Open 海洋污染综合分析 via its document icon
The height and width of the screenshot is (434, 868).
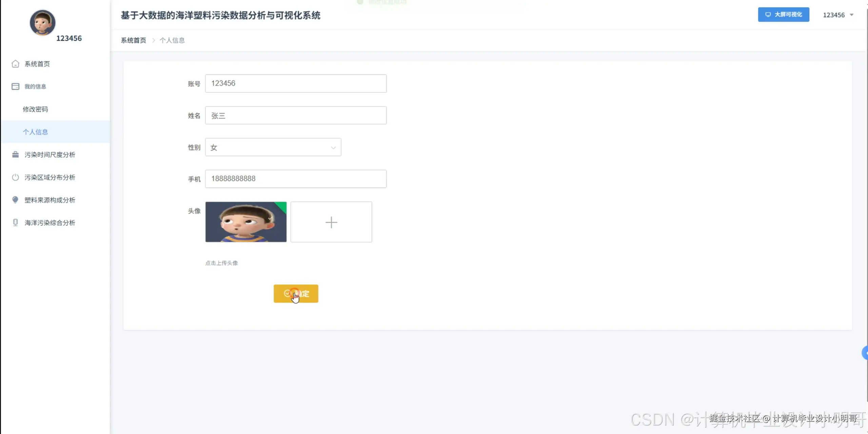point(16,222)
